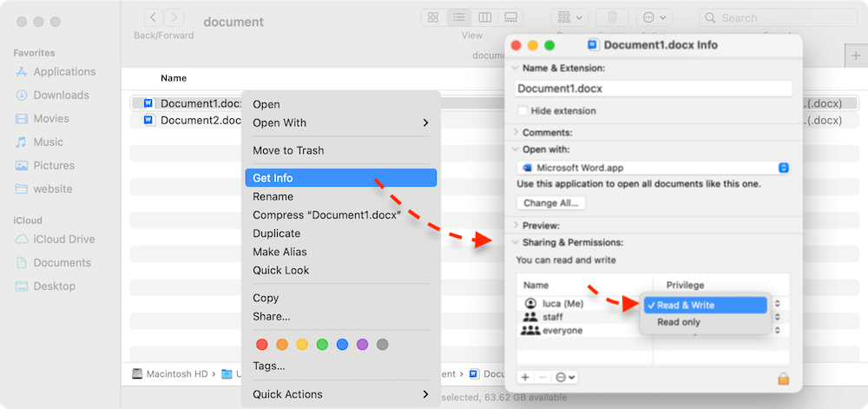
Task: Go forward in Finder
Action: coord(174,17)
